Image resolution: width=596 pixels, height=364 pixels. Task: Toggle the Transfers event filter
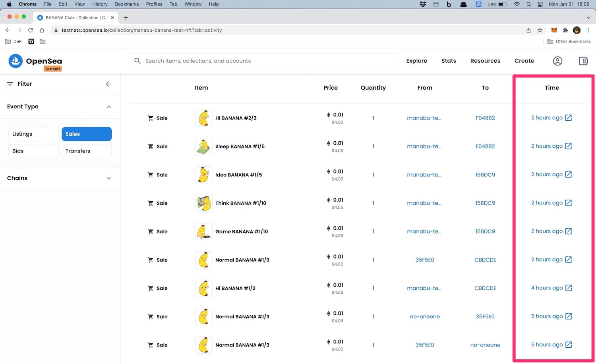point(87,151)
